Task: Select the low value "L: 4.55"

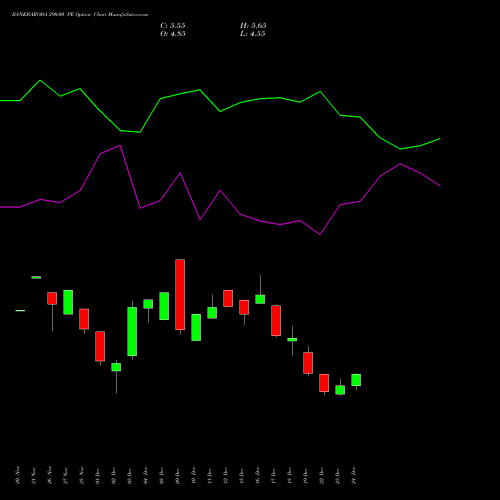Action: 252,34
